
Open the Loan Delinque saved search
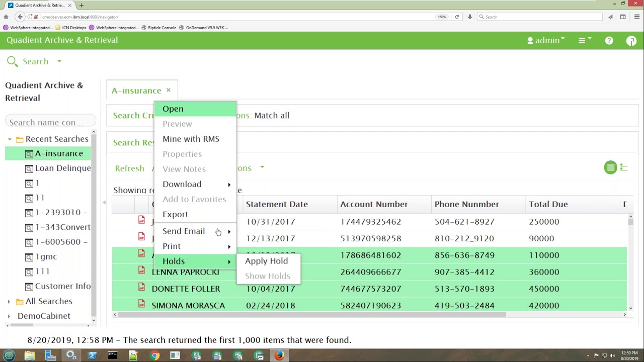tap(58, 168)
